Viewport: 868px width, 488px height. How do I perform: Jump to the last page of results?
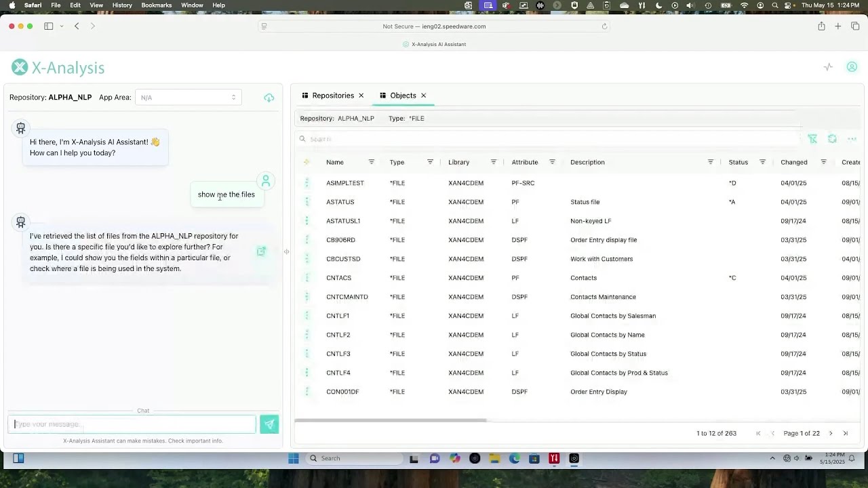click(x=845, y=433)
